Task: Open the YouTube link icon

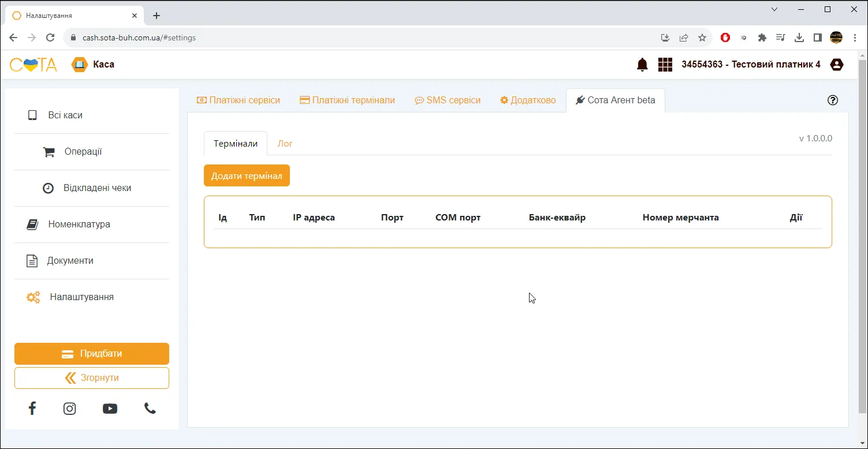Action: point(110,409)
